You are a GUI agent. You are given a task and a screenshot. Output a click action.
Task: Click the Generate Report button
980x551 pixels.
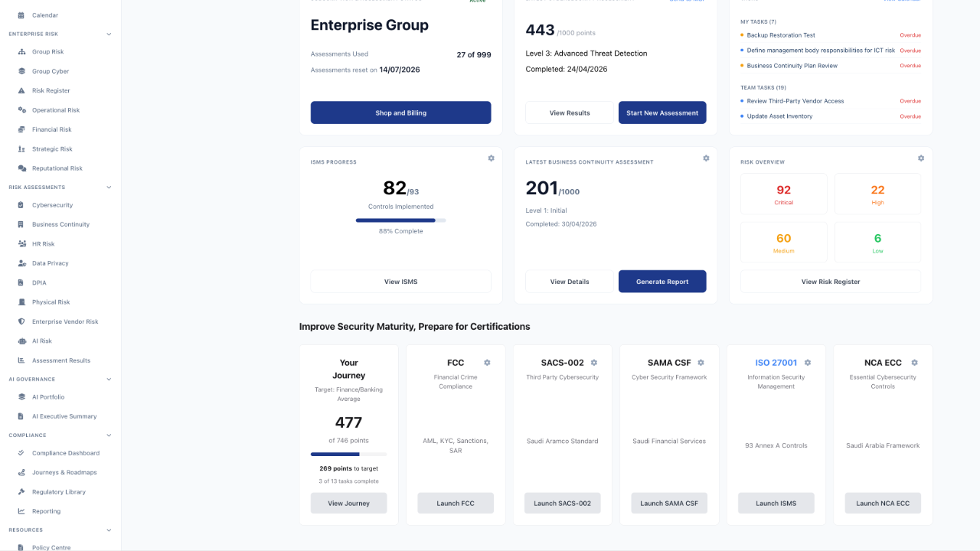point(662,282)
